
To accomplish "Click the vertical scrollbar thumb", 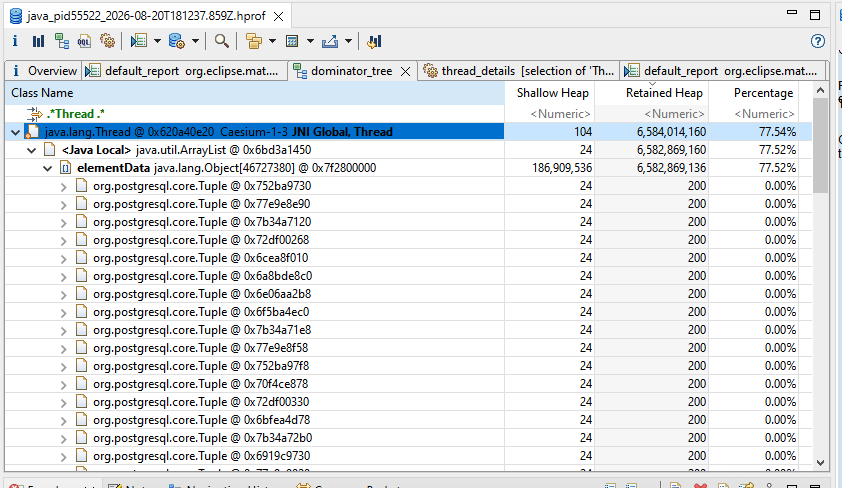I will 820,145.
